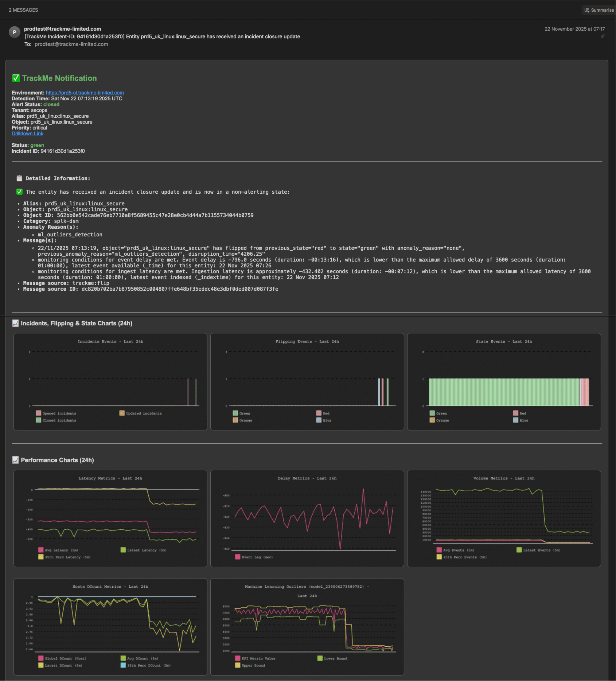Click the Global DCount (Host) legend swatch
The height and width of the screenshot is (681, 616).
tap(41, 658)
